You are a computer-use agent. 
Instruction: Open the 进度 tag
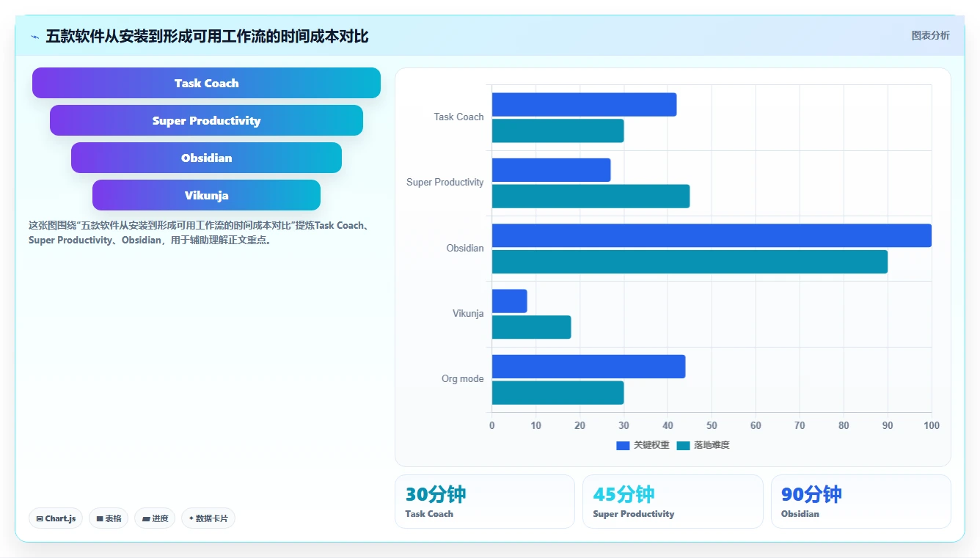pyautogui.click(x=155, y=518)
